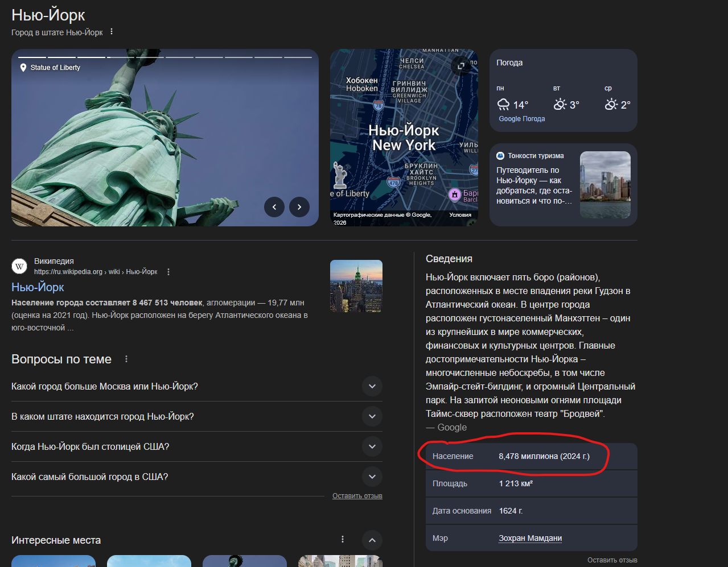
Task: Select the Дата основания 1624 г. row
Action: [532, 511]
